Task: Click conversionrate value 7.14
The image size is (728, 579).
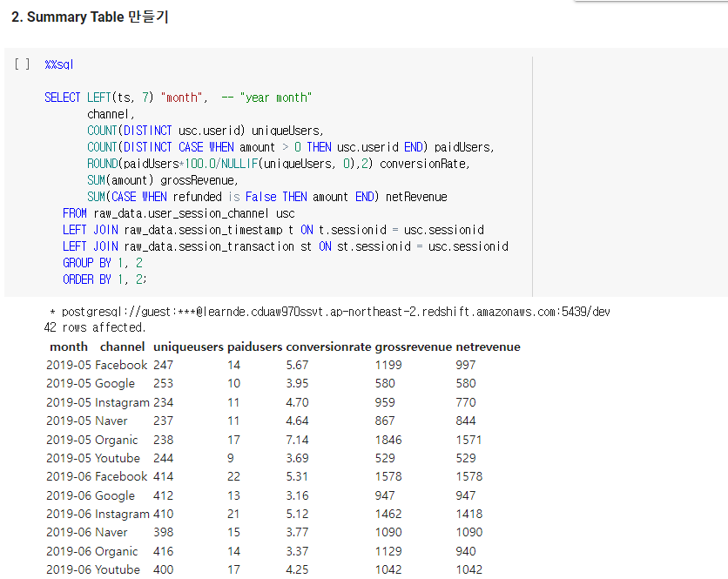Action: [297, 440]
